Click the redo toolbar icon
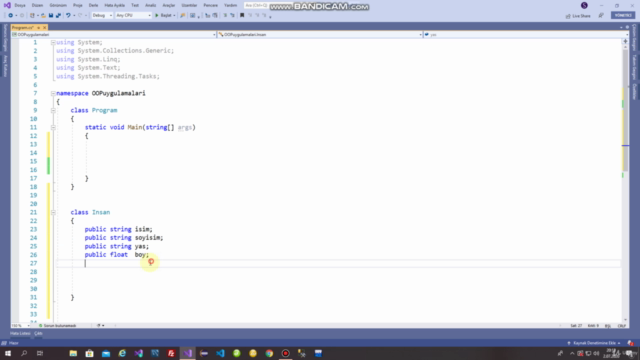 pyautogui.click(x=80, y=16)
